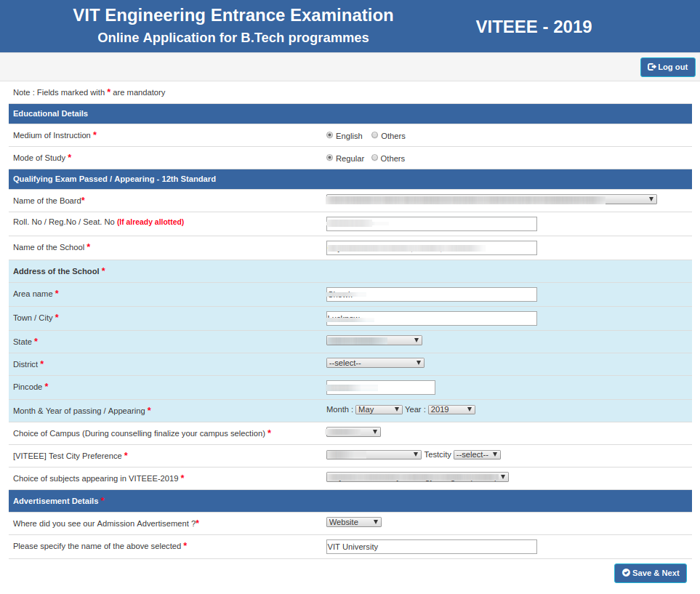The height and width of the screenshot is (594, 700).
Task: Click the Name of the School field
Action: (x=431, y=247)
